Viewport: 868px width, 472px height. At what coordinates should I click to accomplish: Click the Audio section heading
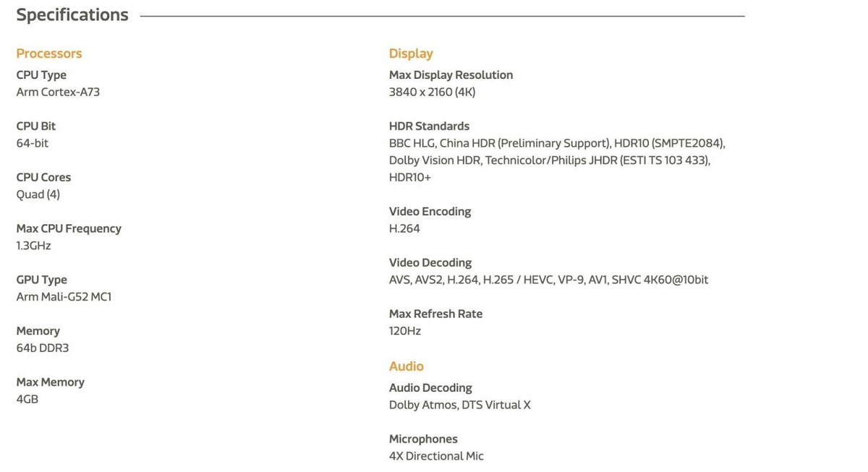click(407, 366)
